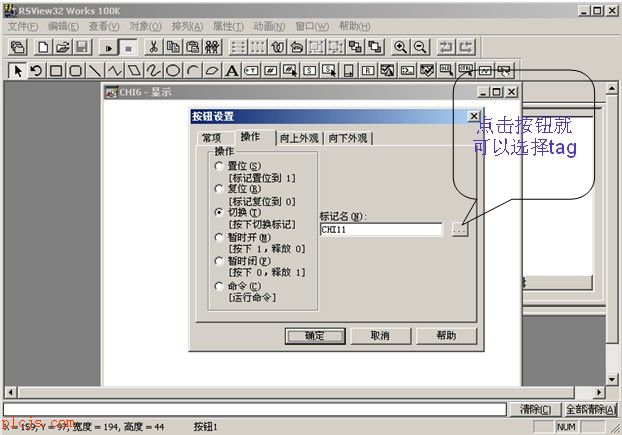Select the Rectangle drawing tool

[x=56, y=71]
